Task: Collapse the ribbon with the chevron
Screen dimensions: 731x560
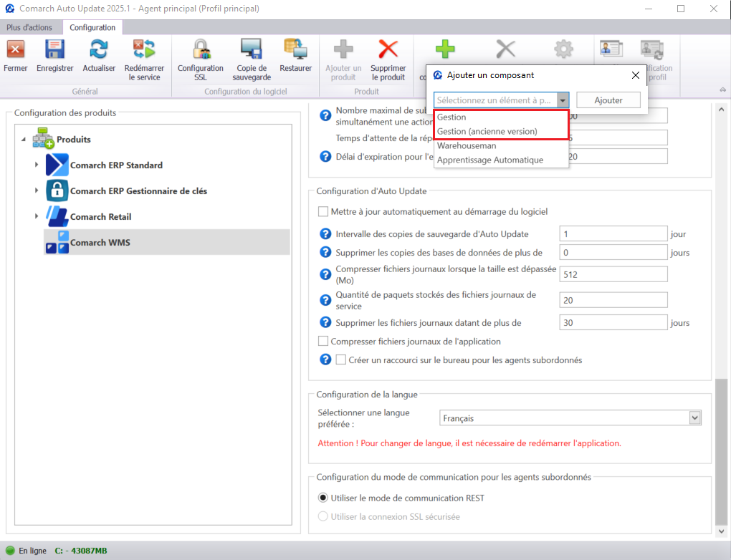Action: 722,90
